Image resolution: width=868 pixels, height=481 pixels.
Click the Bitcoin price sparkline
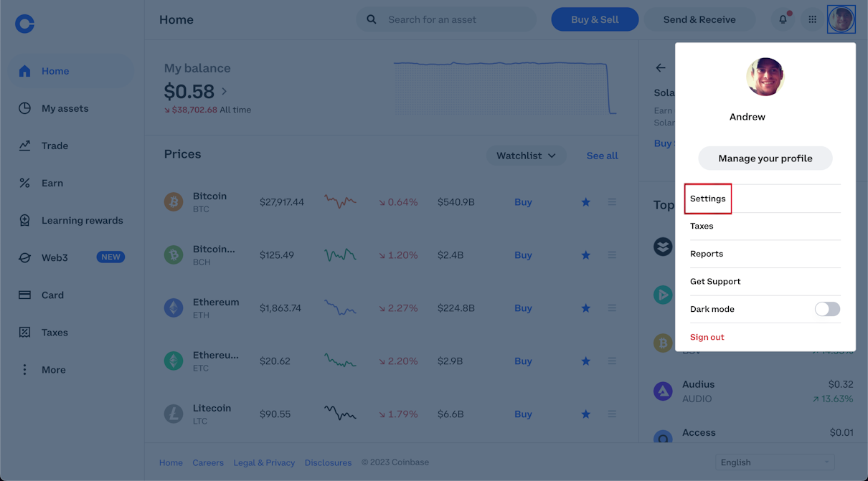coord(340,201)
